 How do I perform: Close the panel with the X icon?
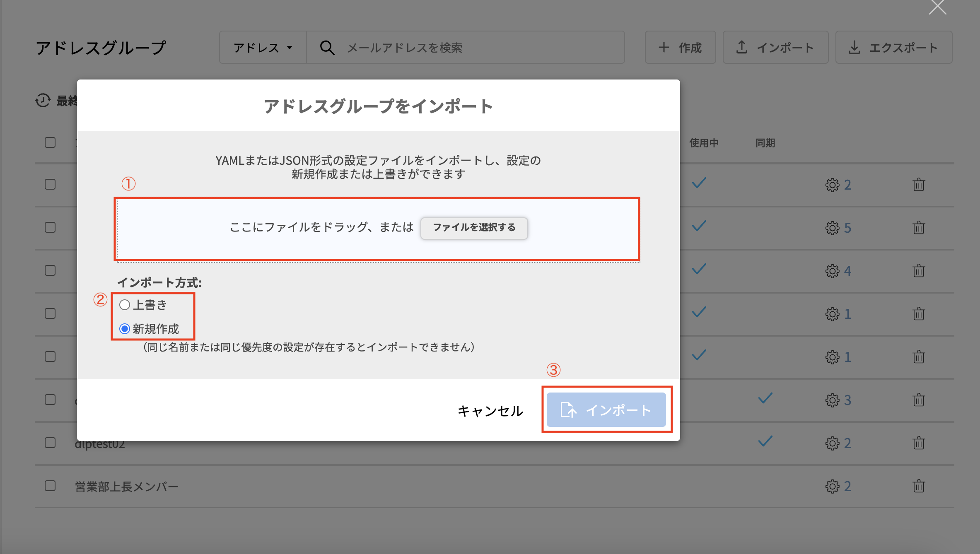937,7
